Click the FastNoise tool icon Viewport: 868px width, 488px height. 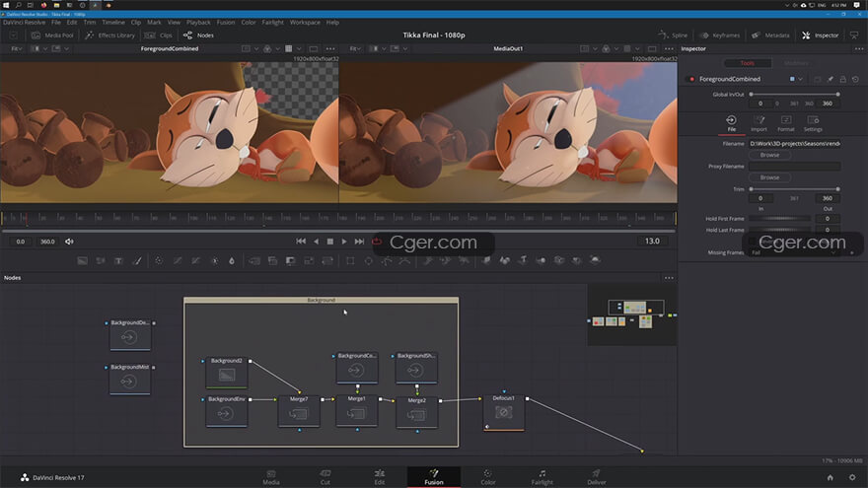[101, 260]
